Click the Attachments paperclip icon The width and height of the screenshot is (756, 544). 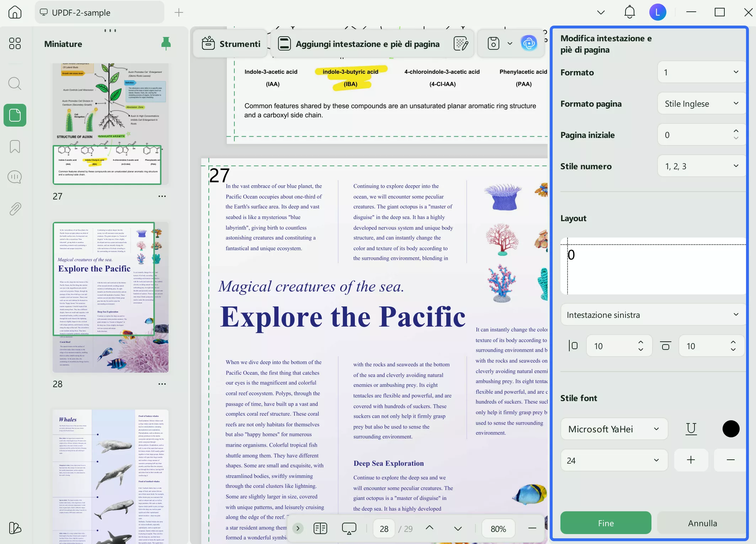15,208
